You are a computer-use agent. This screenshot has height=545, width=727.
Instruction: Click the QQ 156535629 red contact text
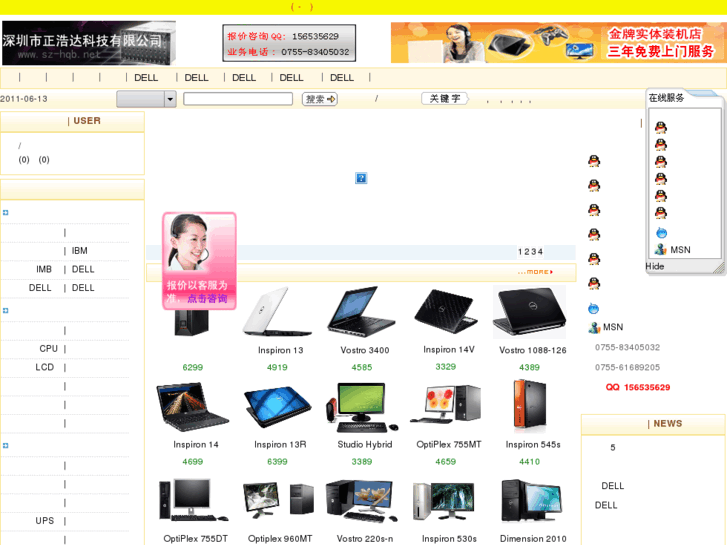(638, 387)
